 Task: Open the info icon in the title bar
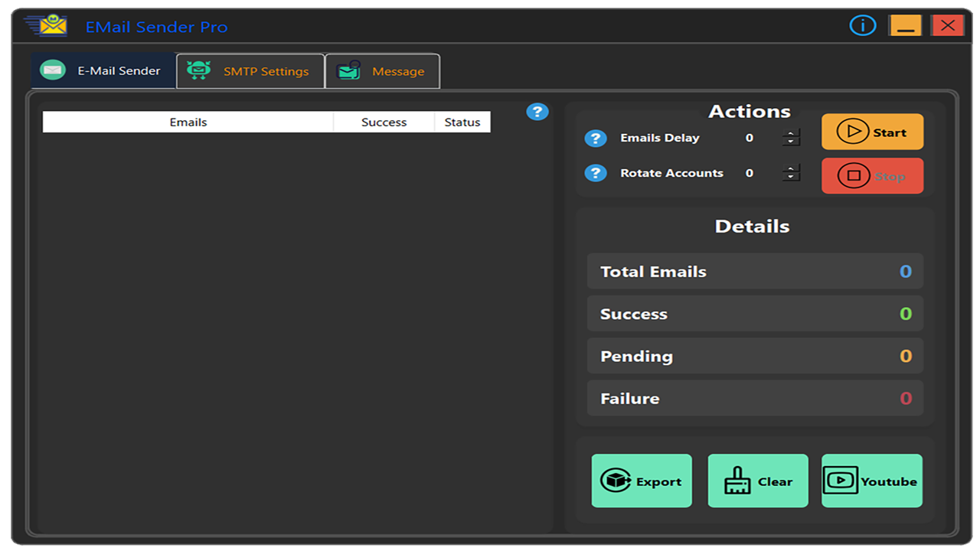[x=862, y=25]
